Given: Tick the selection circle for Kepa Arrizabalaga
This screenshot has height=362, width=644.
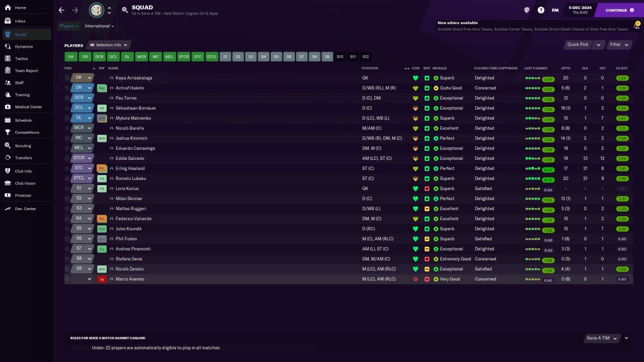Looking at the screenshot, I should tap(67, 78).
